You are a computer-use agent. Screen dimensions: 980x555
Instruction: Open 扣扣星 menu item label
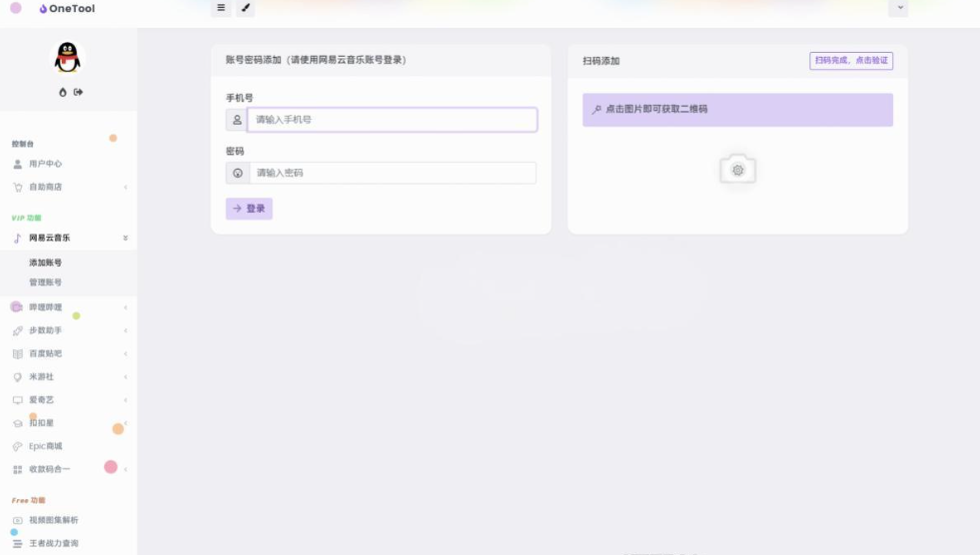tap(41, 423)
